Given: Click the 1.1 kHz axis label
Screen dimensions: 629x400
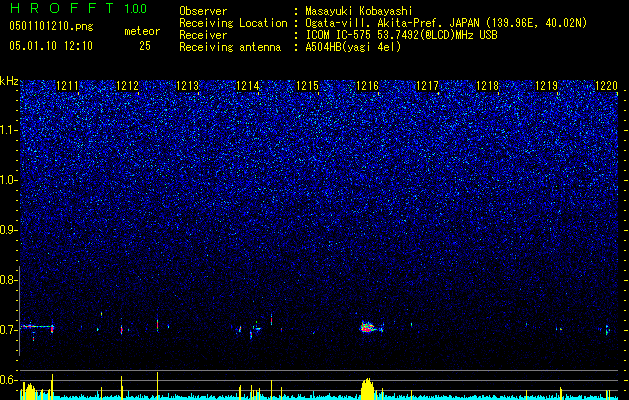Looking at the screenshot, I should coord(9,130).
